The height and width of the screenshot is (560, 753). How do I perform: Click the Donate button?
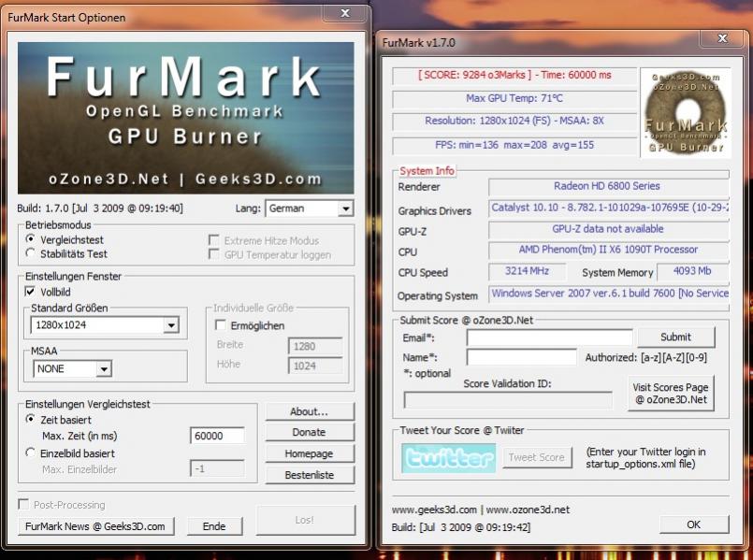(310, 432)
